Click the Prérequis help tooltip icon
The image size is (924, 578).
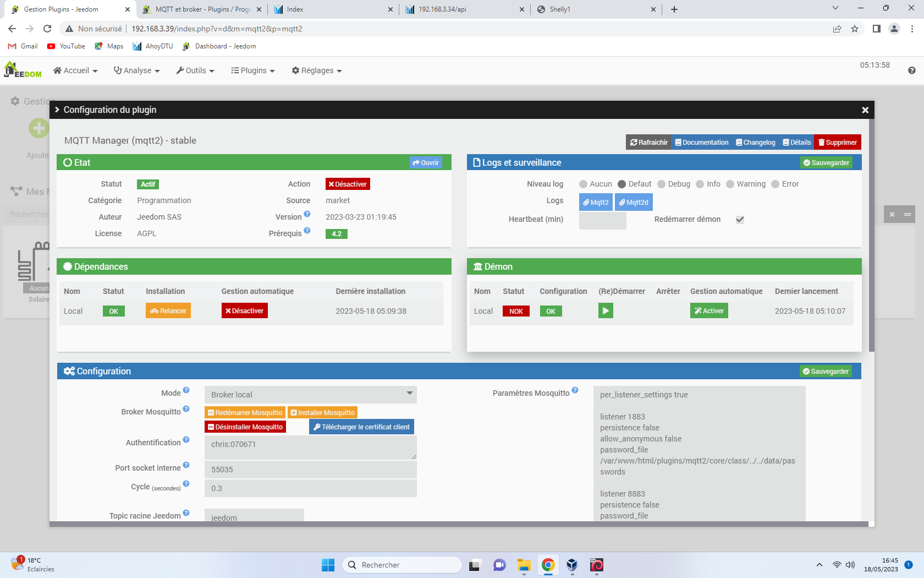pos(307,231)
